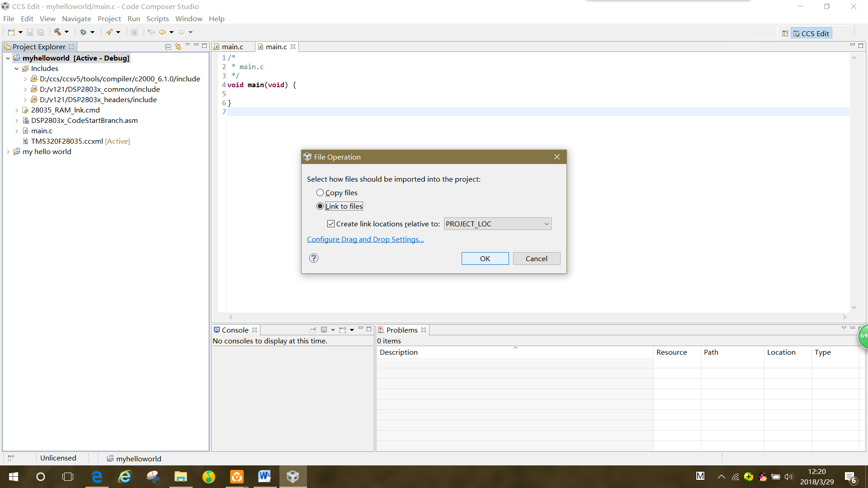
Task: Open Project Explorer view menu triangle
Action: pyautogui.click(x=188, y=45)
